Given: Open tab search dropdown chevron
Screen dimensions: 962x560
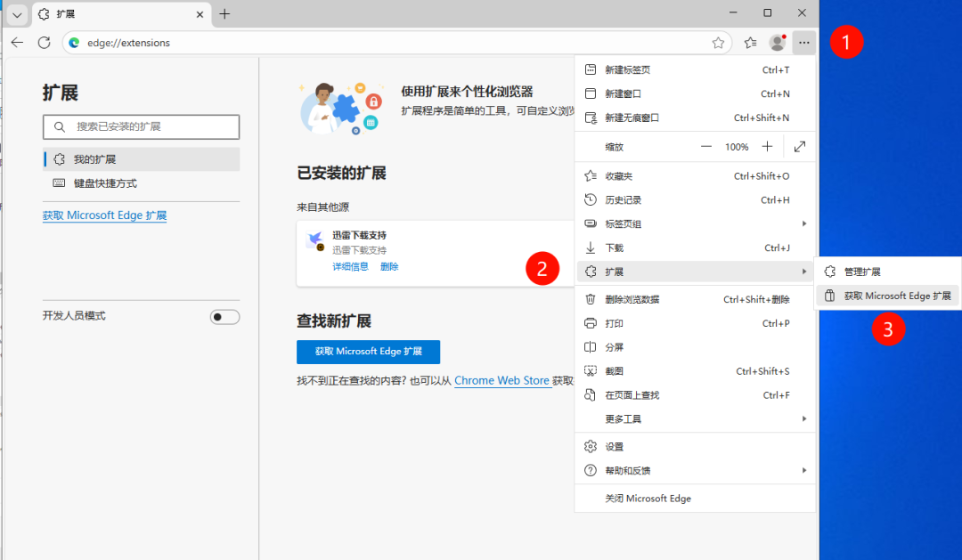Looking at the screenshot, I should (x=17, y=14).
